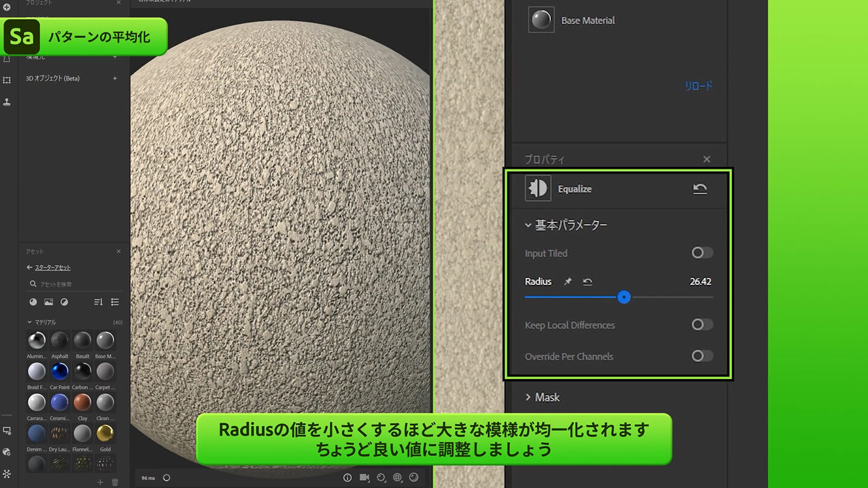This screenshot has width=868, height=488.
Task: Choose the Flannel material thumbnail
Action: tap(83, 433)
